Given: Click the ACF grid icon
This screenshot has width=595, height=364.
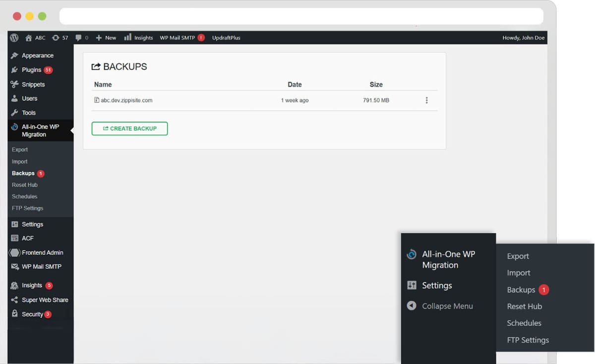Looking at the screenshot, I should [x=14, y=238].
